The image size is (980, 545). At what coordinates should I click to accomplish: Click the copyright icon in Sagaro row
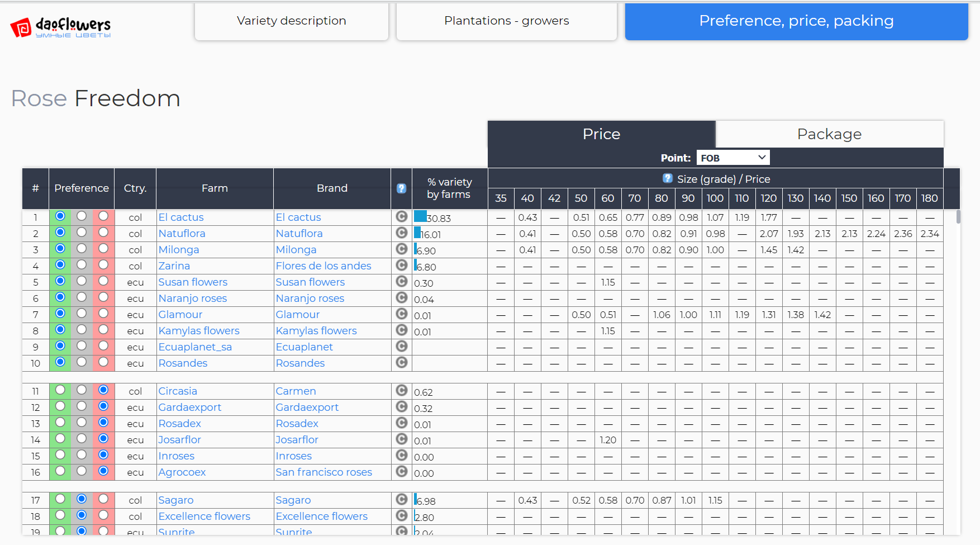pyautogui.click(x=401, y=499)
